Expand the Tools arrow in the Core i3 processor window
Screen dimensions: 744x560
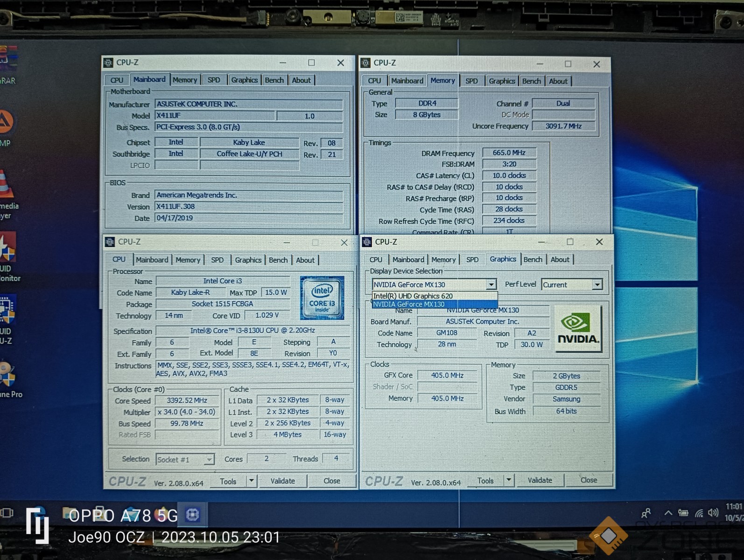251,480
